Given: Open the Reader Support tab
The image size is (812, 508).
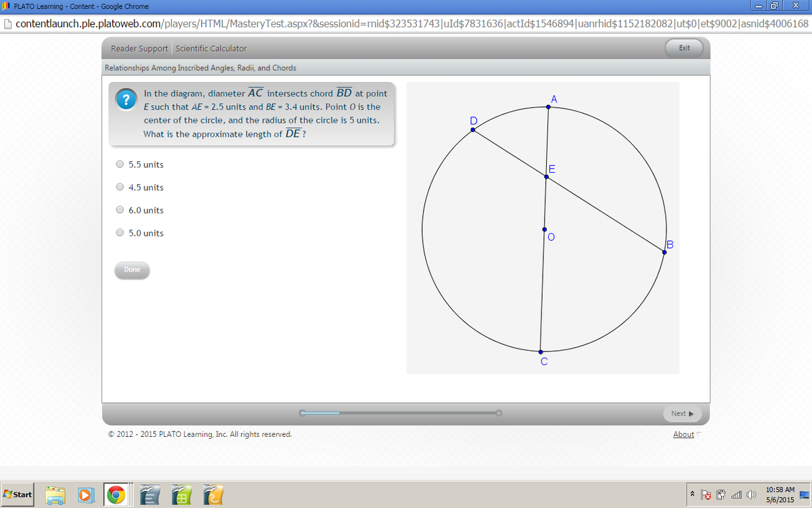Looking at the screenshot, I should click(139, 48).
